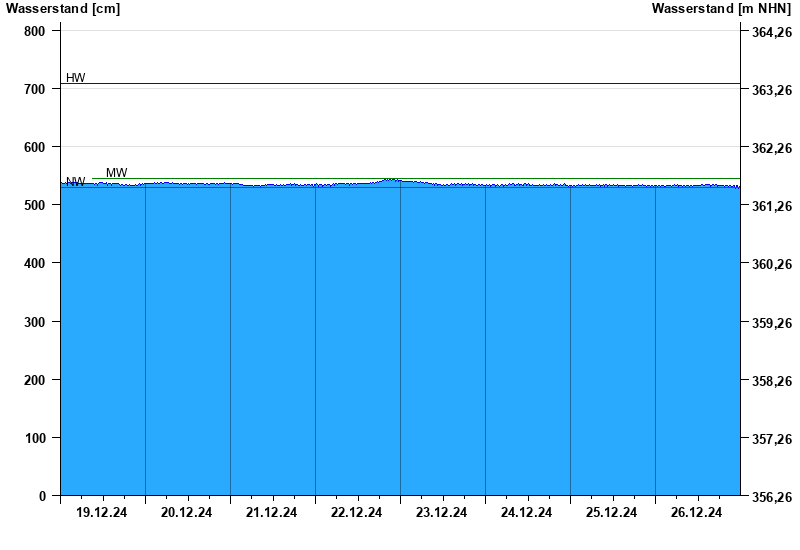Select the 24.12.24 date label
Viewport: 800px width, 550px height.
tap(527, 513)
